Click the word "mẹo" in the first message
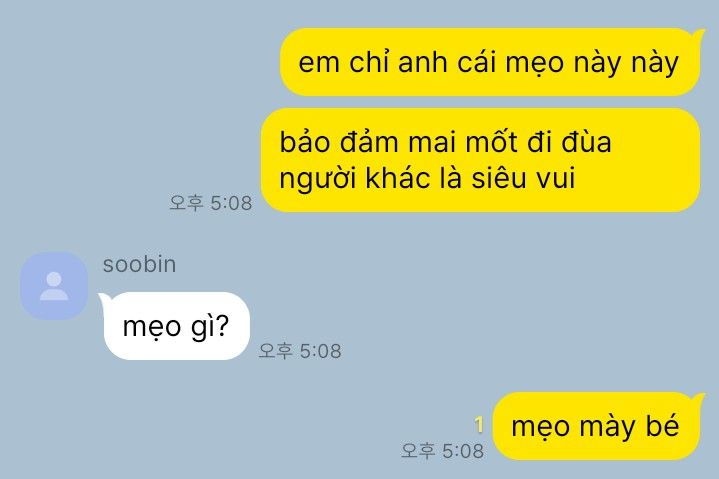 [x=534, y=62]
